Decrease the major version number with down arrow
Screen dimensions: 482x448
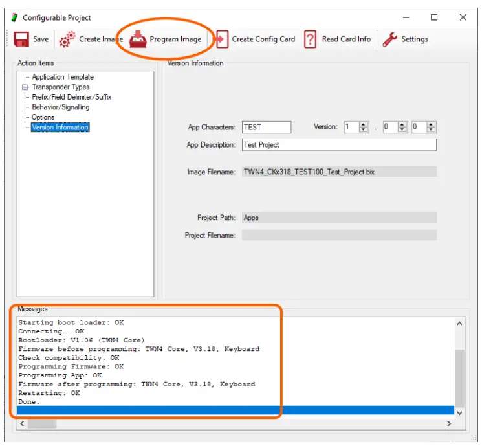coord(364,129)
